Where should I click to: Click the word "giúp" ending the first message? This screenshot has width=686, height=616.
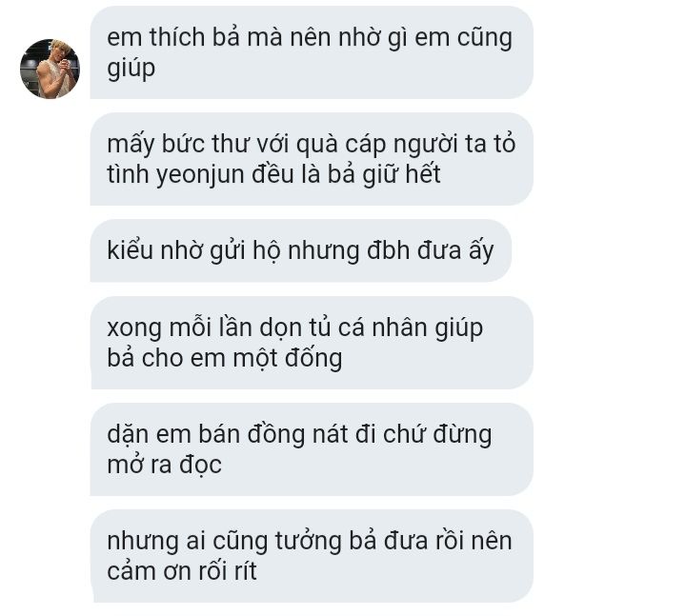(x=131, y=69)
